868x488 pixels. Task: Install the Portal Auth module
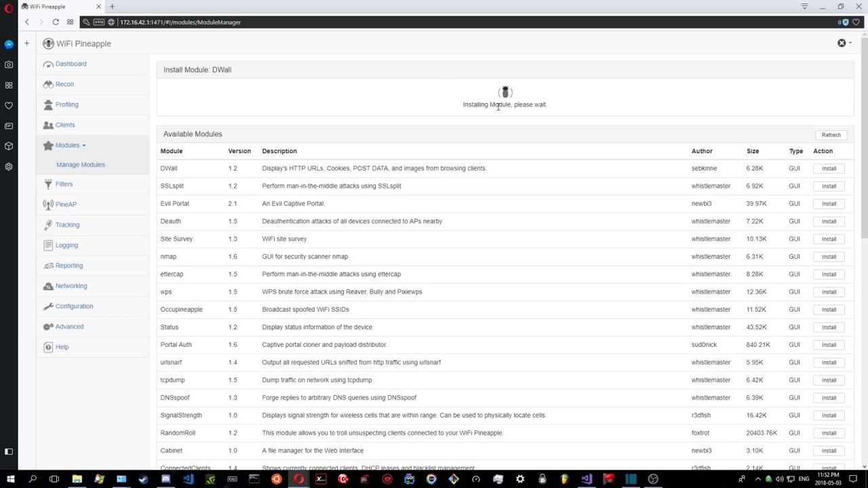click(829, 344)
